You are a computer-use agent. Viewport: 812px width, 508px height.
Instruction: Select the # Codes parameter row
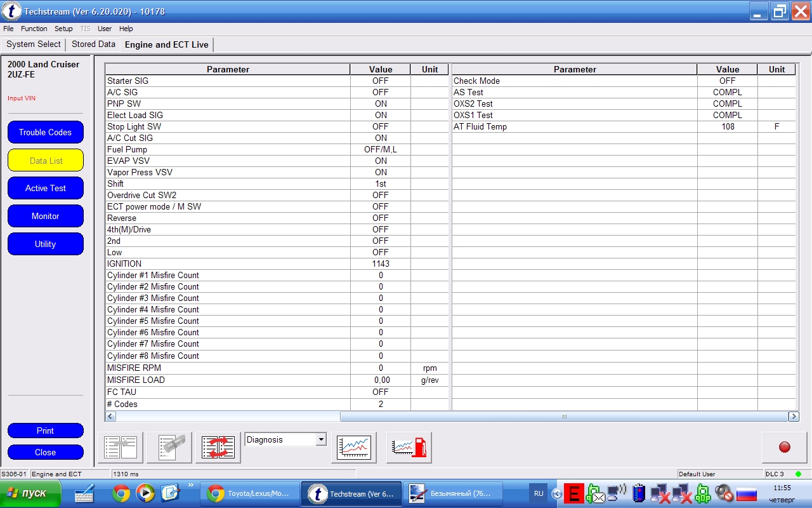(x=277, y=404)
